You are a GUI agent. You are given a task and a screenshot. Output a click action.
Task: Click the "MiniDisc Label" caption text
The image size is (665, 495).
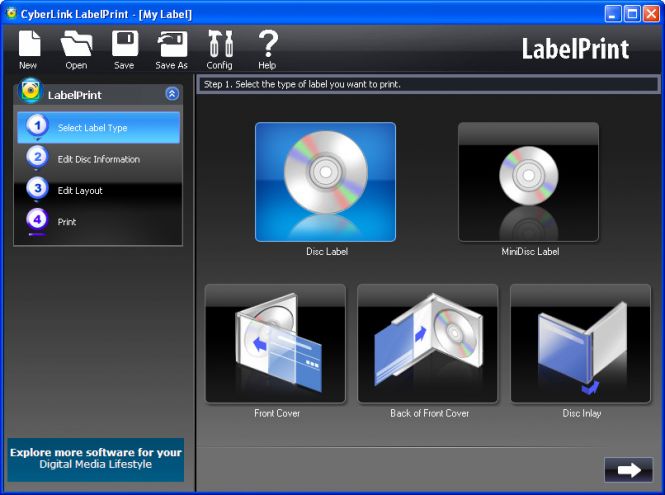530,252
